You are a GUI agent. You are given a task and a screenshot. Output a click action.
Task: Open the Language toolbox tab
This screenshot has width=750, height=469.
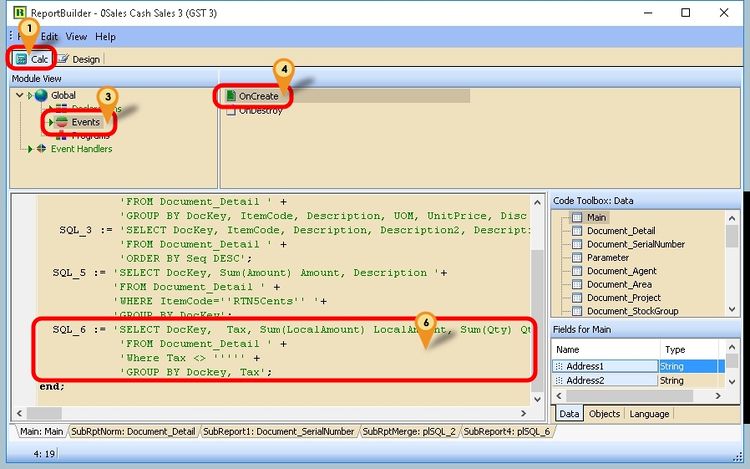(x=649, y=414)
